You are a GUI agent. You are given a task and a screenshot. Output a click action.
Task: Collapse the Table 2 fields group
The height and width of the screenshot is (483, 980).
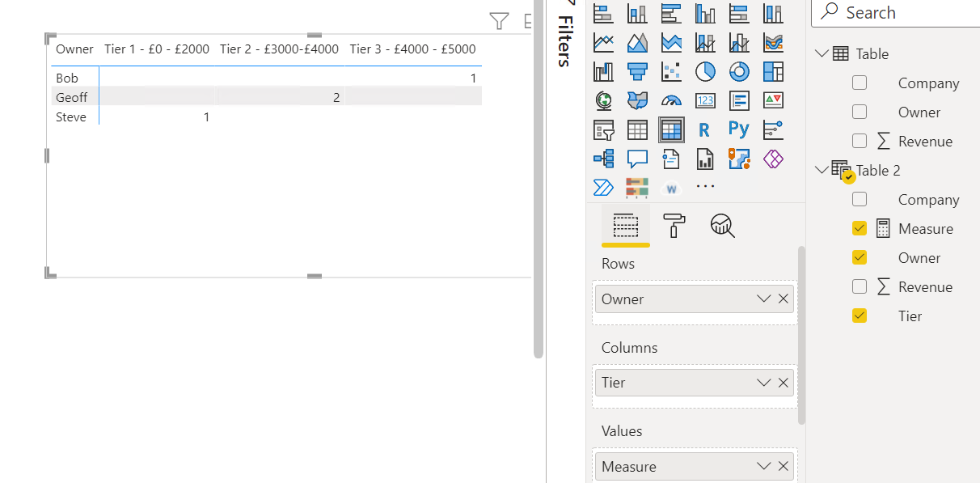click(822, 170)
